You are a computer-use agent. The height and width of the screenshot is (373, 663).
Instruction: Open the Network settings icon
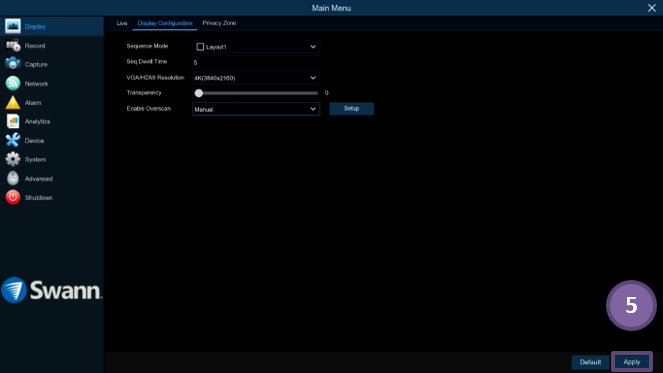pos(13,83)
